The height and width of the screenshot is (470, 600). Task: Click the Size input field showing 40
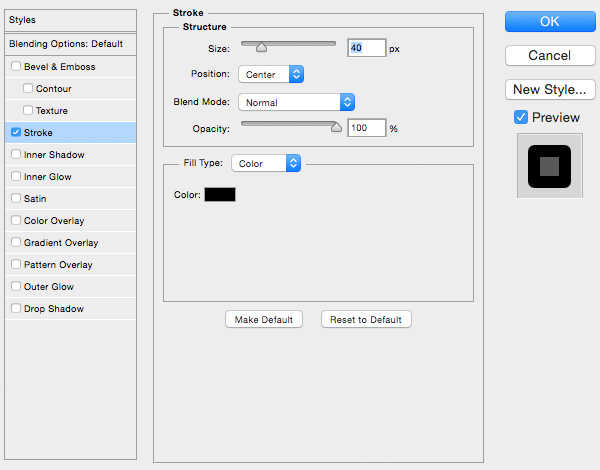[366, 48]
